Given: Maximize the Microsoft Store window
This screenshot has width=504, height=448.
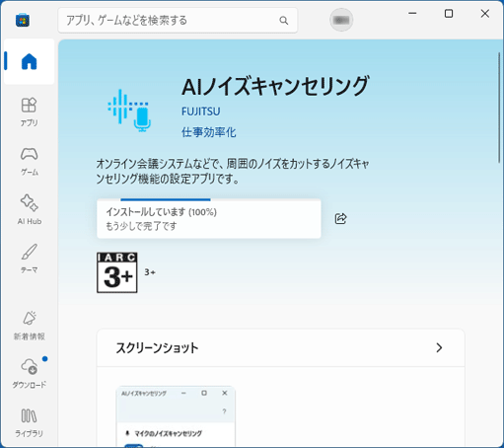Looking at the screenshot, I should click(x=449, y=14).
